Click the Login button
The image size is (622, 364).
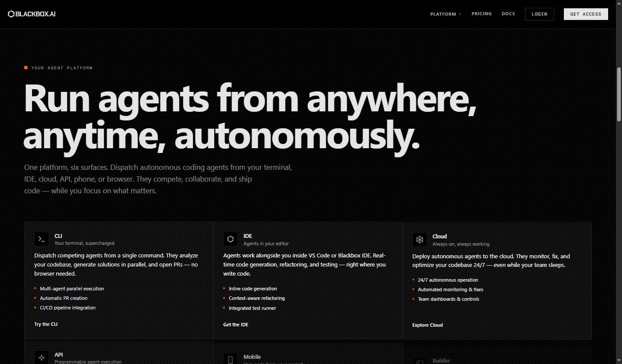[539, 14]
